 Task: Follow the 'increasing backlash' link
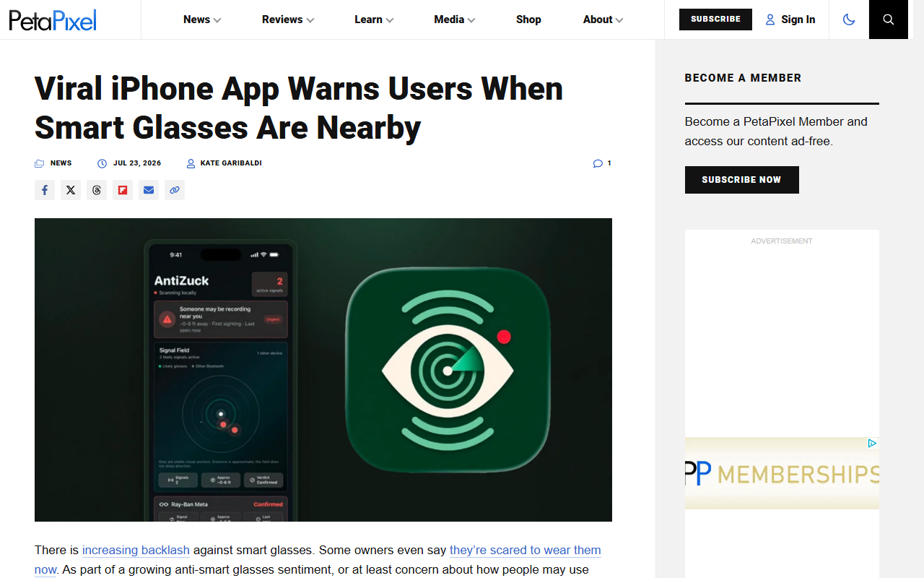pyautogui.click(x=136, y=550)
